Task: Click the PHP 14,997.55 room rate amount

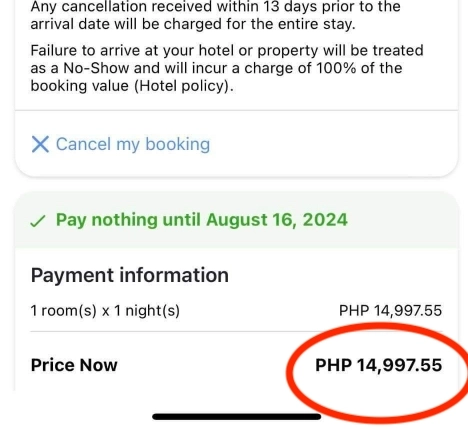Action: point(390,311)
